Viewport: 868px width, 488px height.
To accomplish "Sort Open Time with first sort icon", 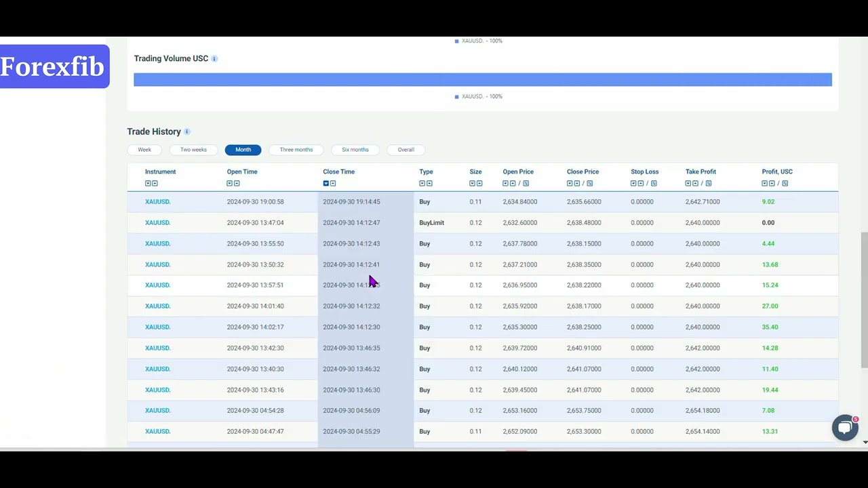I will pyautogui.click(x=230, y=184).
